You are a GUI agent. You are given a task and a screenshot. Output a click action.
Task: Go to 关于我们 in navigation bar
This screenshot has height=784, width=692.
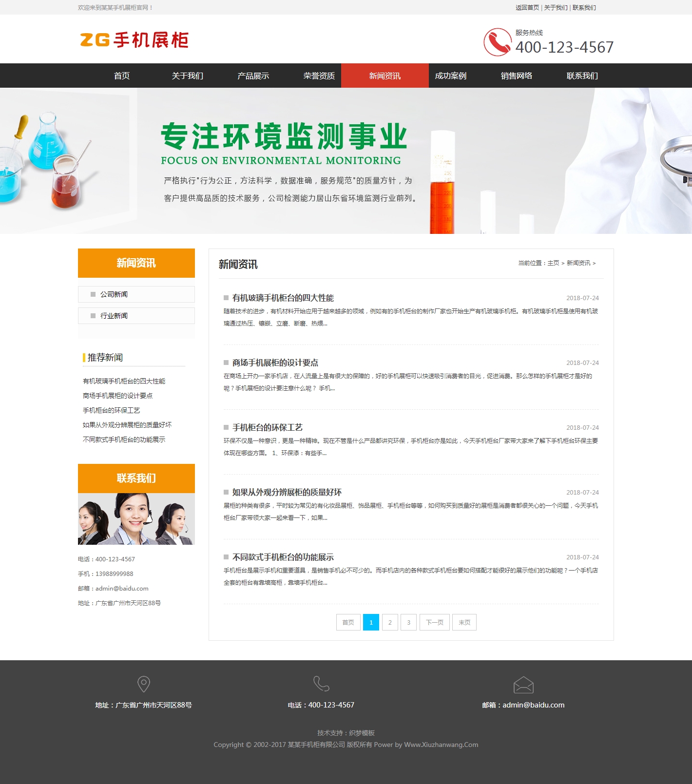click(187, 76)
